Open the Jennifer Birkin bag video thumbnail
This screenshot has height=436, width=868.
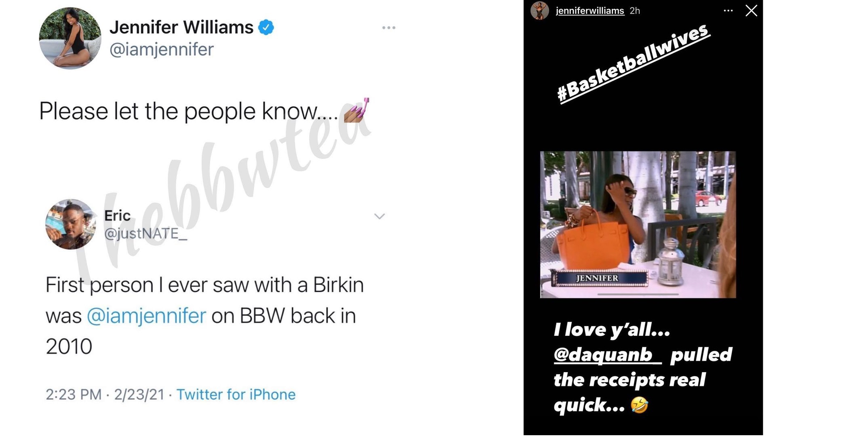click(638, 224)
